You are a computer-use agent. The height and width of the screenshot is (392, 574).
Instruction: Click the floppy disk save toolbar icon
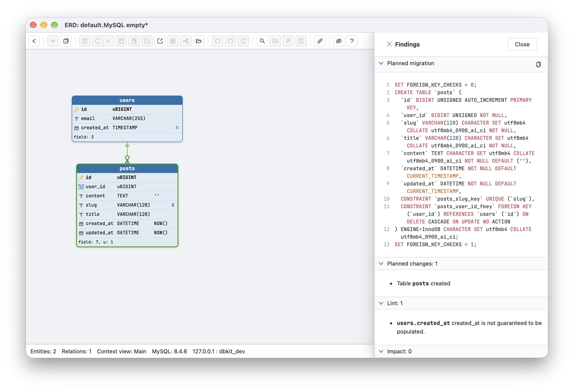click(85, 41)
